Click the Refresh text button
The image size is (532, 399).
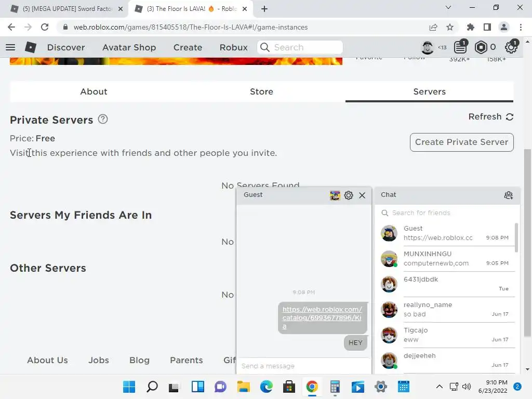485,117
